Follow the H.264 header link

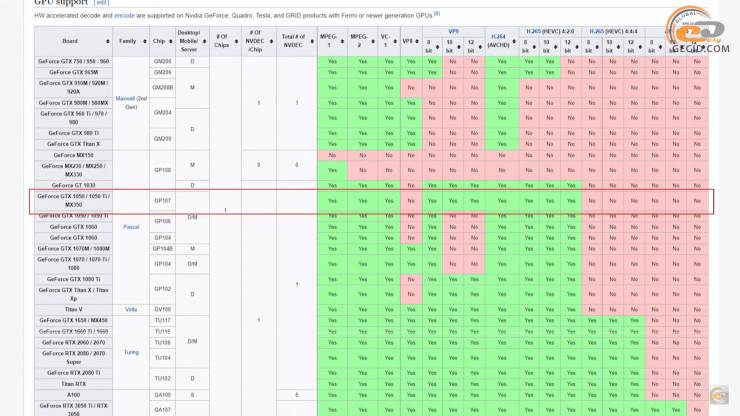[x=498, y=37]
